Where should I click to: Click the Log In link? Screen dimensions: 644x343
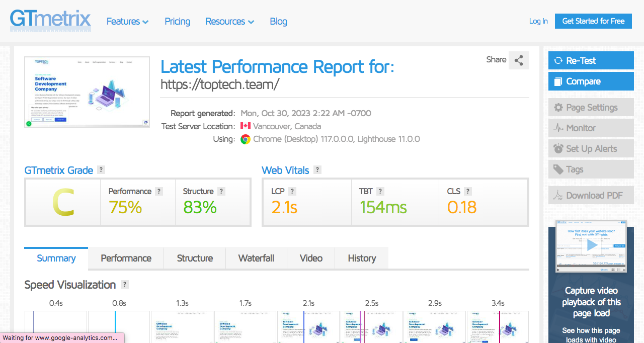click(x=538, y=21)
